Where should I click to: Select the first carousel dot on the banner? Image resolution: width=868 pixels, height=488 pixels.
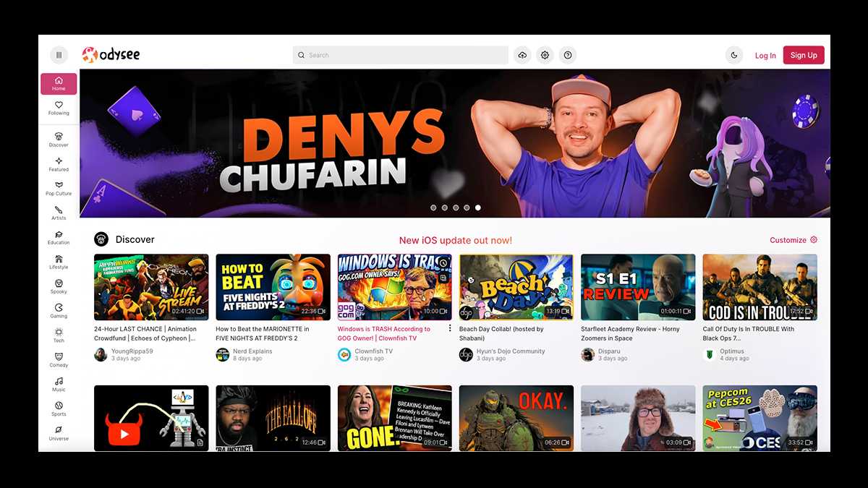tap(433, 207)
